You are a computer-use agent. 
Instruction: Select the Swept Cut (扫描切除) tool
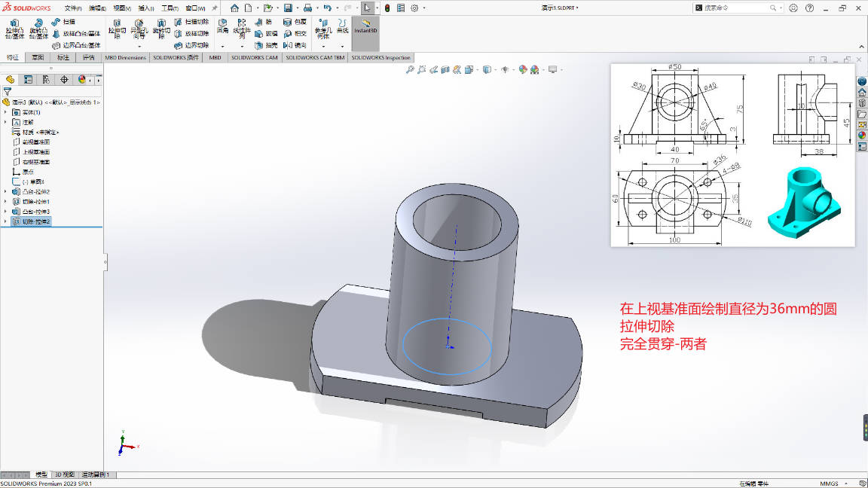click(x=191, y=22)
